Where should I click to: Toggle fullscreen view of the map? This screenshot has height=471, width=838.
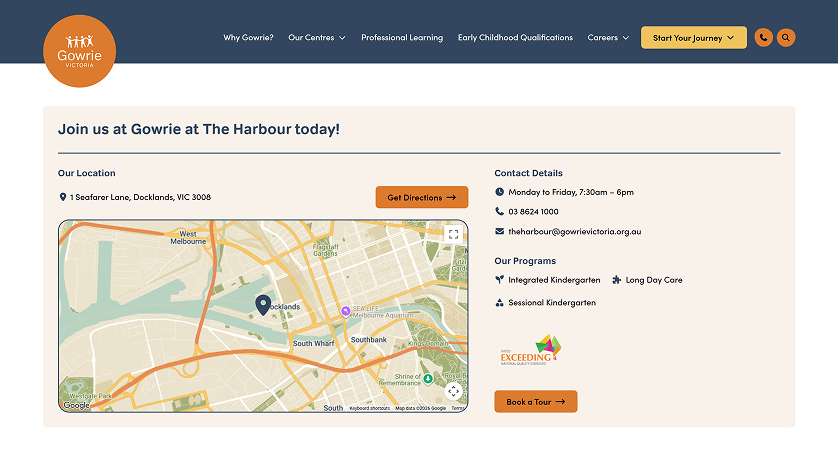[x=453, y=234]
